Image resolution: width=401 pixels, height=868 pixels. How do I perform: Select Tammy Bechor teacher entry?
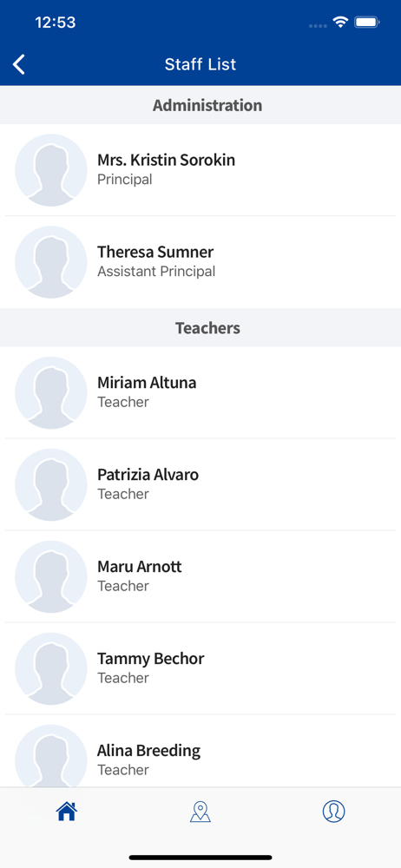(x=200, y=668)
